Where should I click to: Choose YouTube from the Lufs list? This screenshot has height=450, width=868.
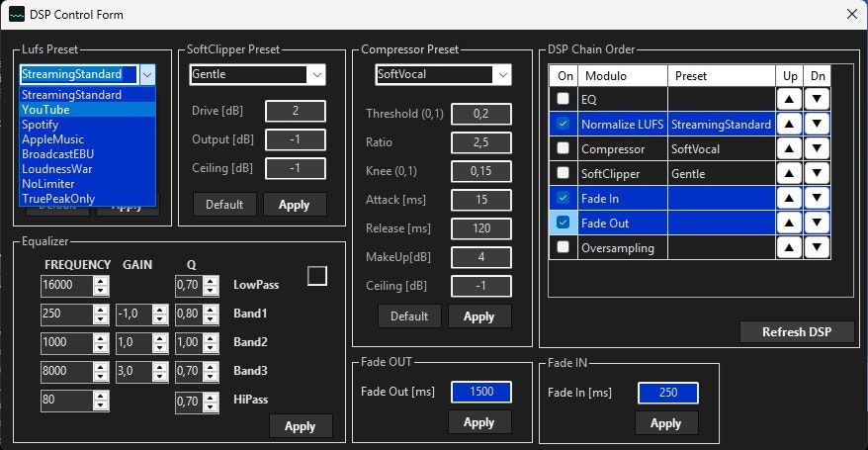pos(87,110)
